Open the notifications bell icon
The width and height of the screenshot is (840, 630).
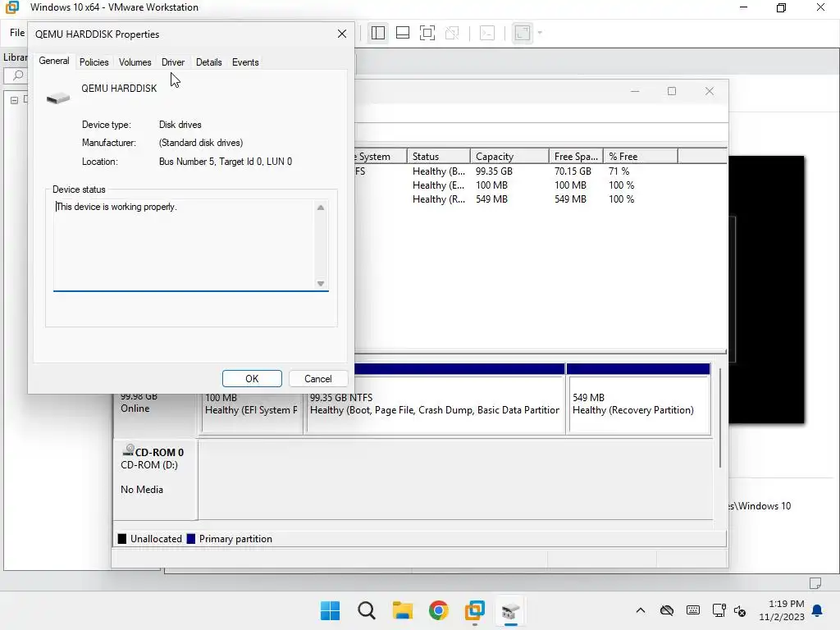818,610
